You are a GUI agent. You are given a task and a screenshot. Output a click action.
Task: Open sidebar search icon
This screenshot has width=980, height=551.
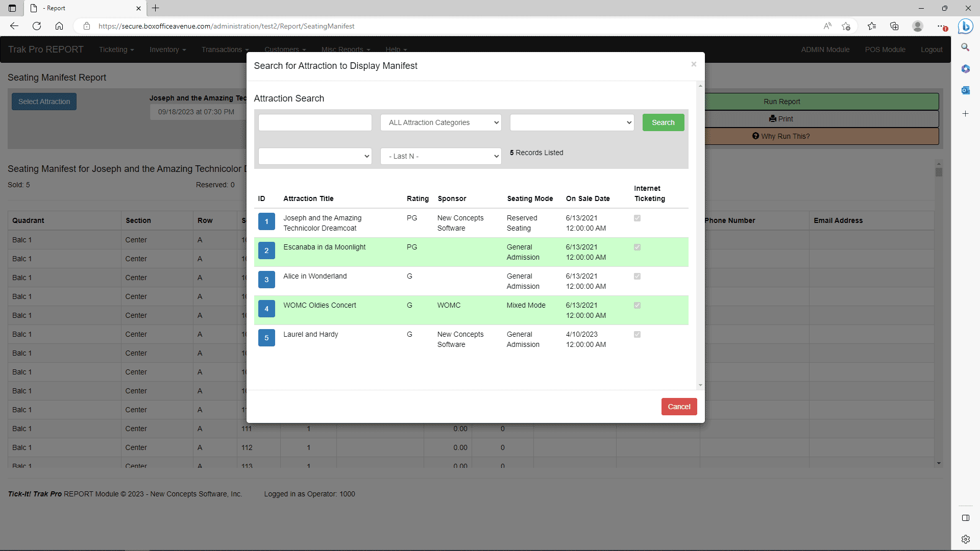click(965, 47)
